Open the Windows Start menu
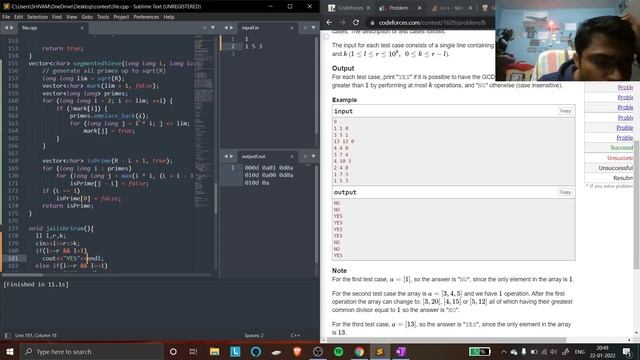640x360 pixels. 10,351
